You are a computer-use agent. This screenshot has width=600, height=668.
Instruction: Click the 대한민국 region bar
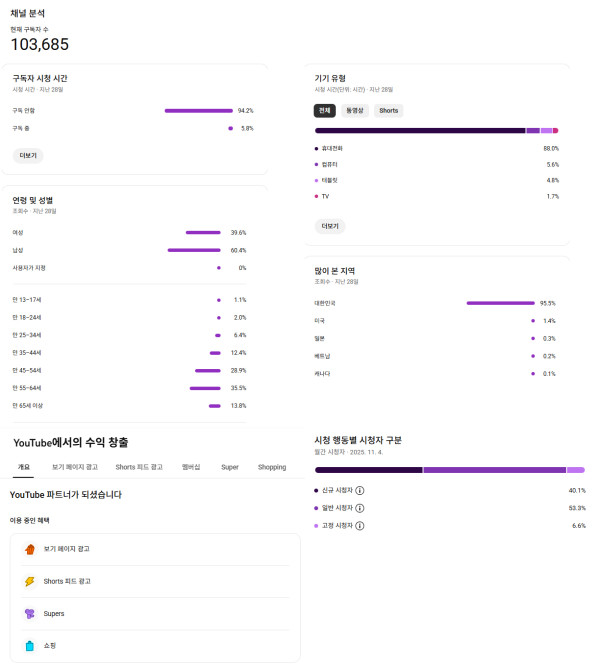click(x=500, y=303)
